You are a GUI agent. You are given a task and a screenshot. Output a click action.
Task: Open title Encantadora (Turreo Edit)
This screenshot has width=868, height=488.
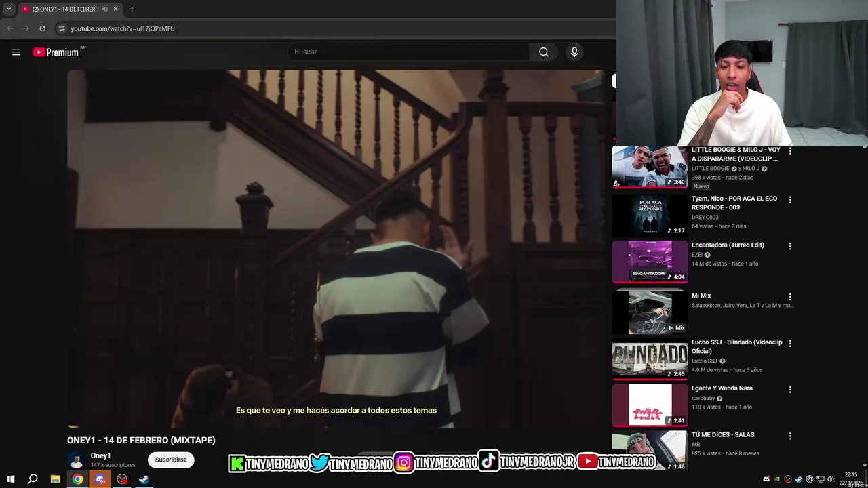(728, 245)
